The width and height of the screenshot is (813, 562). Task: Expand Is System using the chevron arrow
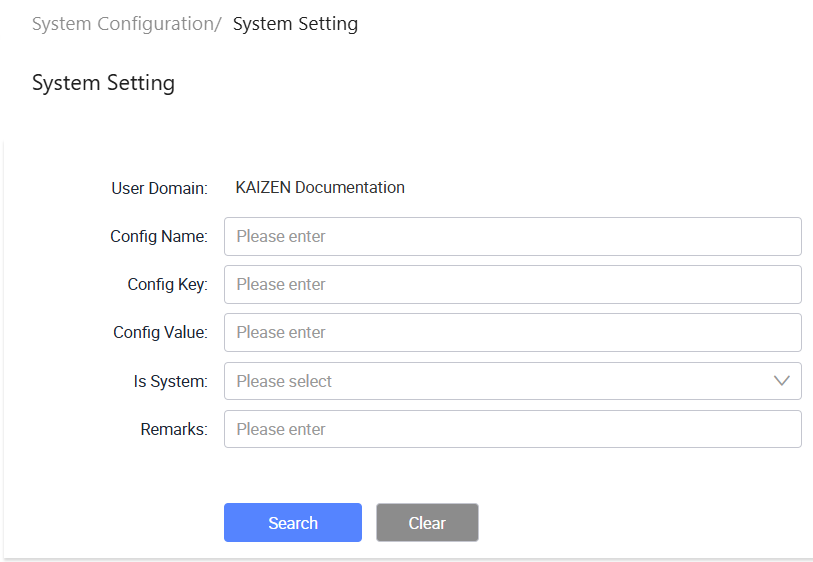tap(781, 381)
